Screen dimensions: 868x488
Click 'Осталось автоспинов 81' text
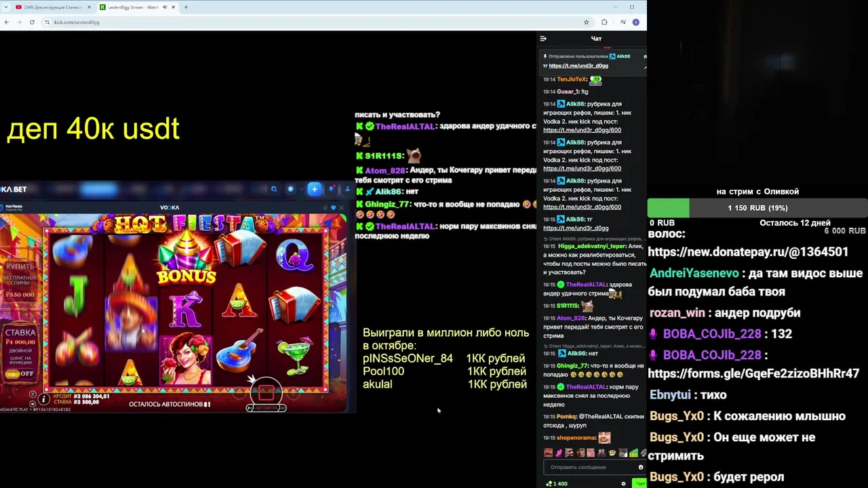click(170, 404)
